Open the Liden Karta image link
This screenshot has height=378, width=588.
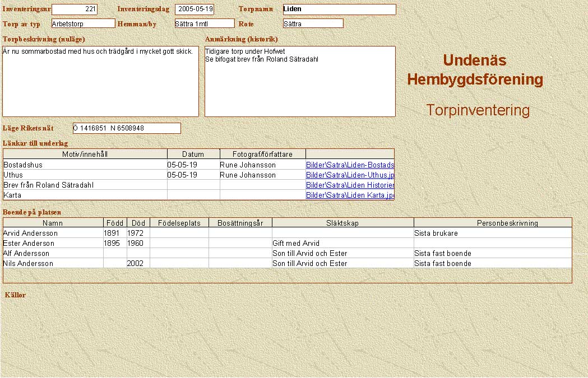(350, 195)
